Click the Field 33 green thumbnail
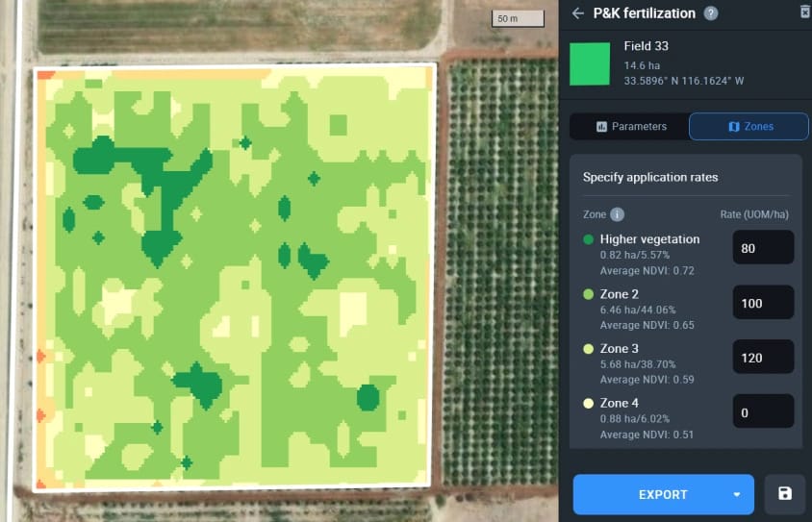The height and width of the screenshot is (522, 812). click(590, 64)
